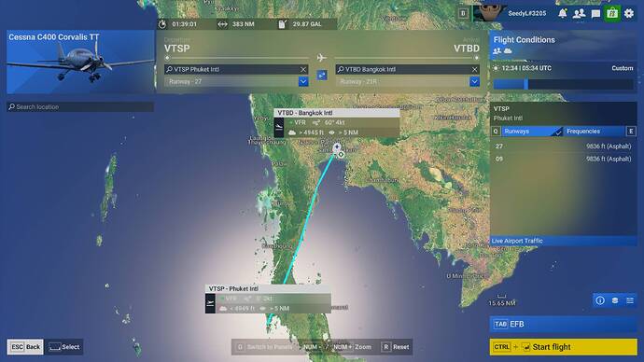This screenshot has width=644, height=362.
Task: Open the green marketplace bag icon
Action: tap(612, 14)
